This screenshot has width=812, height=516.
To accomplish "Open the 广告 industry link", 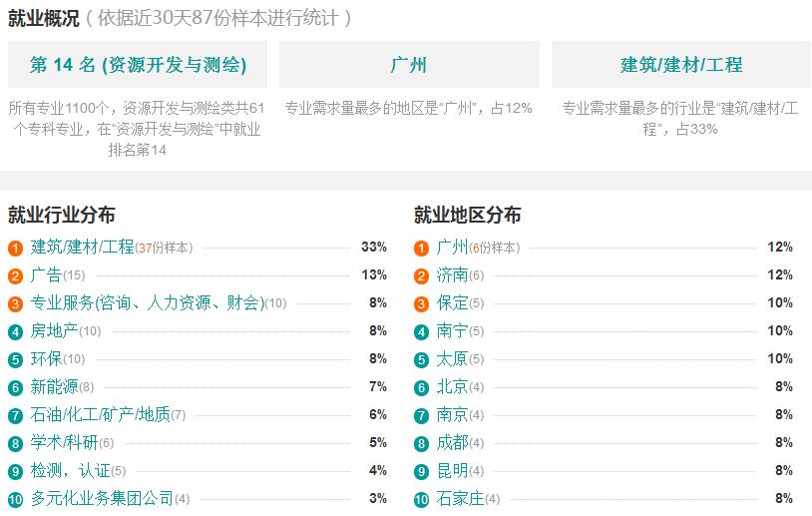I will pos(46,275).
